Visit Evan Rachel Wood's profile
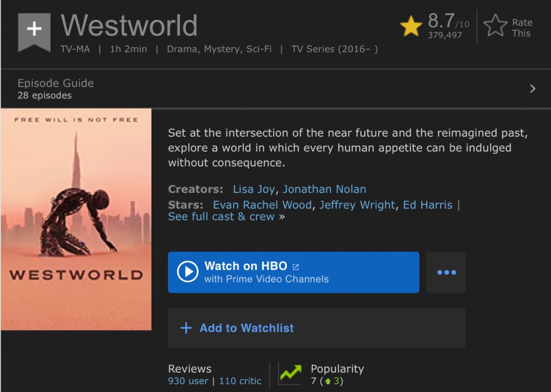This screenshot has width=551, height=392. 262,205
